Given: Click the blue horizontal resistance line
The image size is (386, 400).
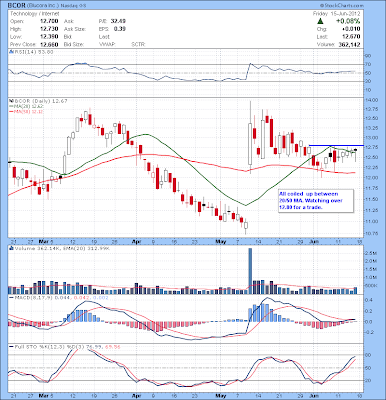Looking at the screenshot, I should [x=336, y=145].
